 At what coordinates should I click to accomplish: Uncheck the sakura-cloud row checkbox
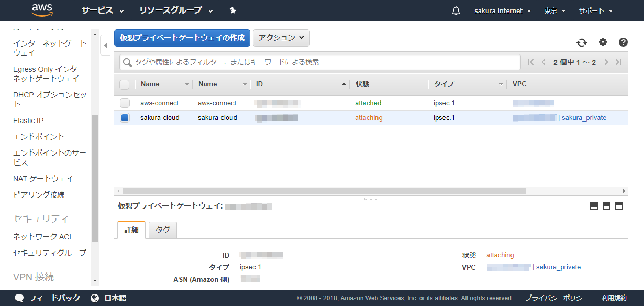pos(125,118)
